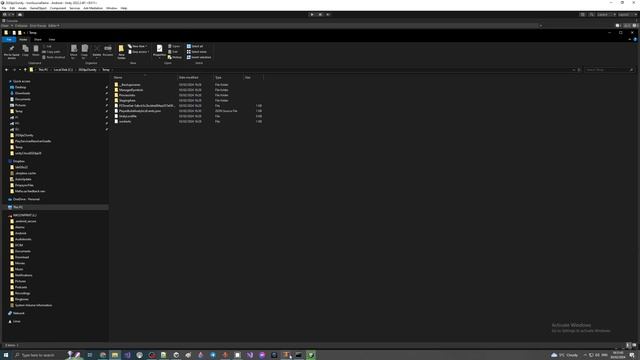This screenshot has width=640, height=360.
Task: Open the File tab in Explorer
Action: click(x=9, y=40)
